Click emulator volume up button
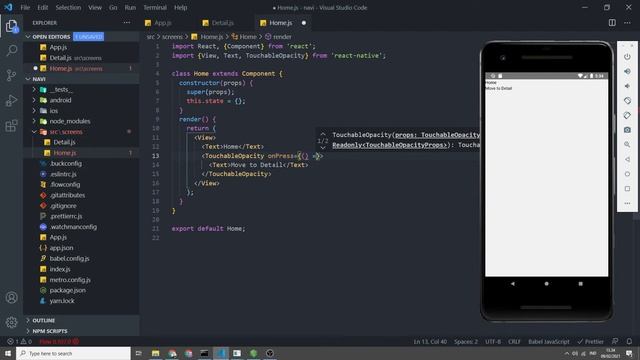The height and width of the screenshot is (360, 640). [627, 71]
